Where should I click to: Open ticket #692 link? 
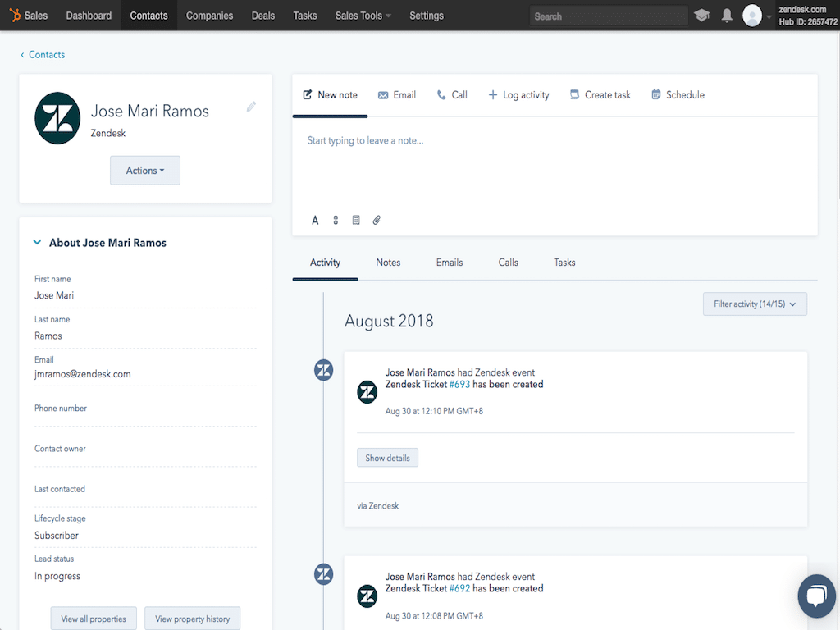(x=459, y=588)
